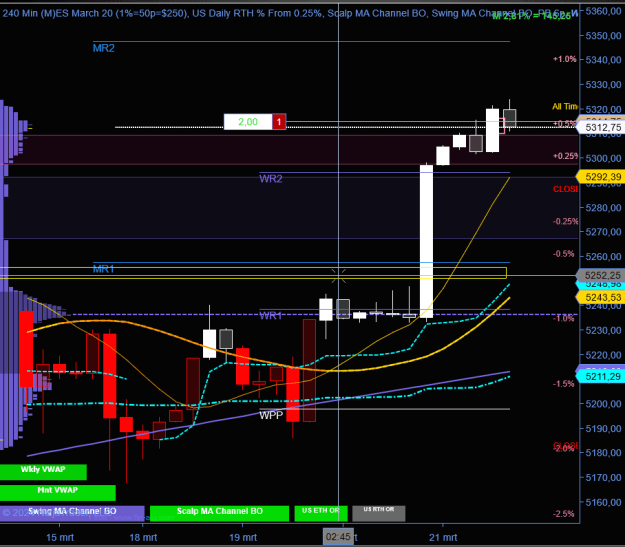Screen dimensions: 625x547
Task: Select the yellow 5243,53 price marker
Action: coord(602,297)
